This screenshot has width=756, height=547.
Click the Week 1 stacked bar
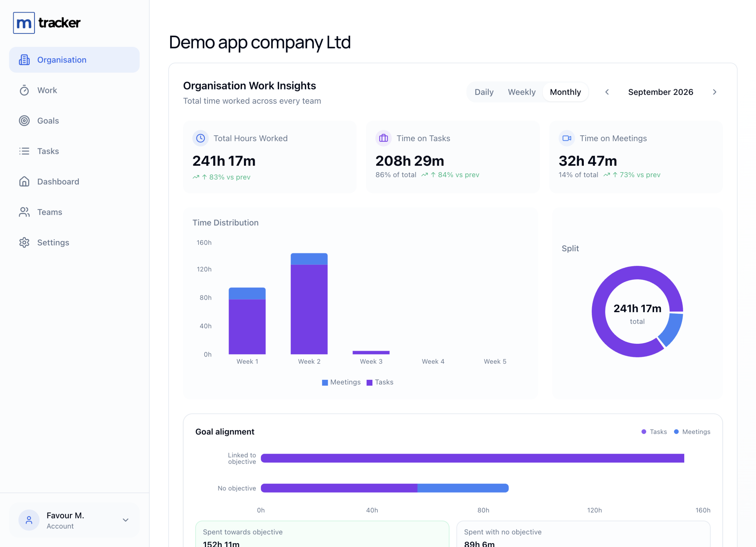coord(247,321)
